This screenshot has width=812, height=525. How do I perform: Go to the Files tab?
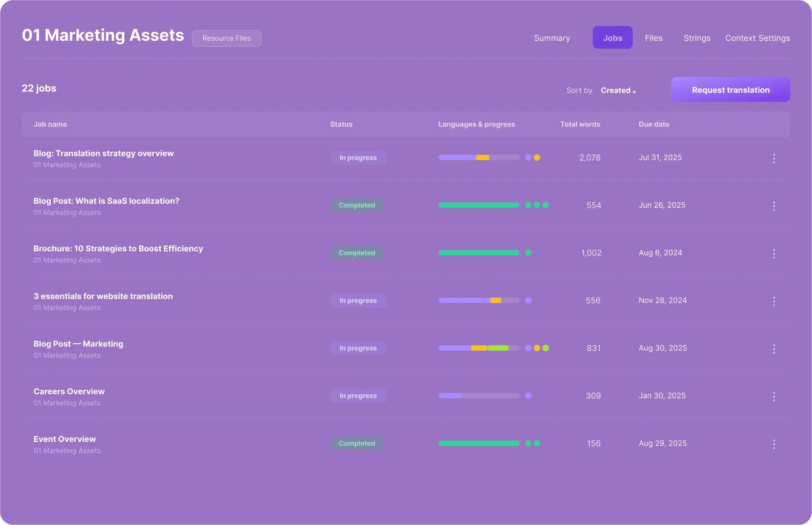click(654, 38)
